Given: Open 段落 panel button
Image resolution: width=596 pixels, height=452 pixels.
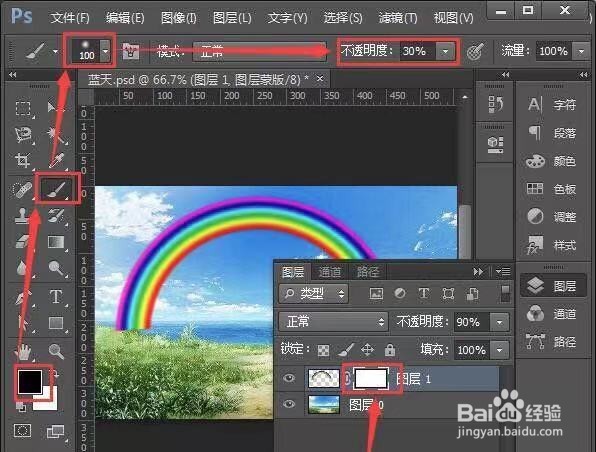Looking at the screenshot, I should click(x=552, y=133).
